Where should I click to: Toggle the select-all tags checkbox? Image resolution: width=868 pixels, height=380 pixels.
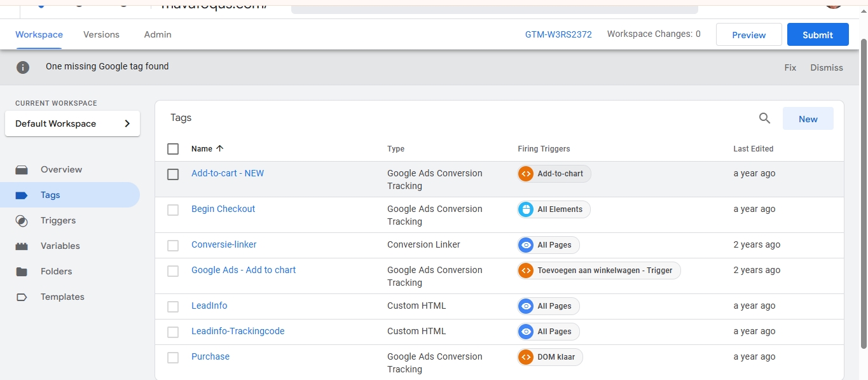(173, 149)
